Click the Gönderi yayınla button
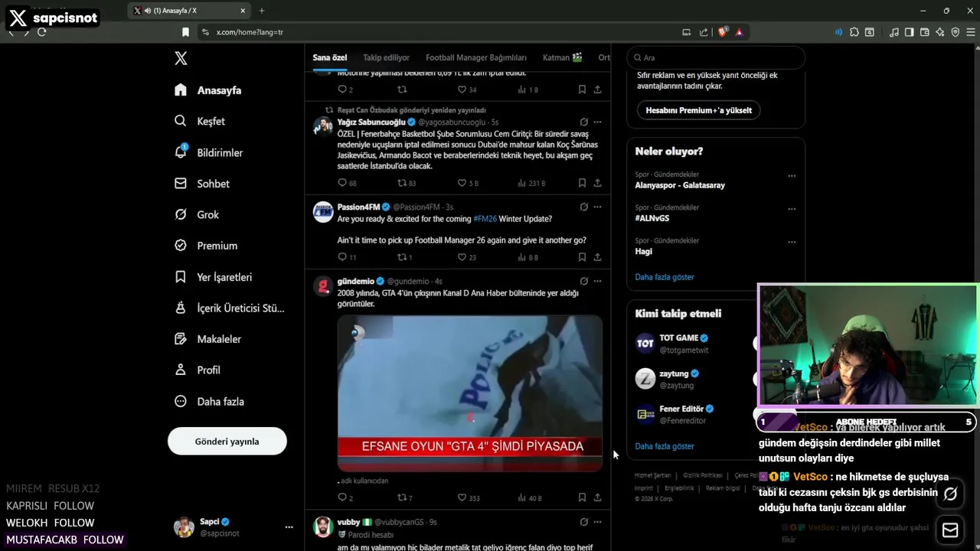The height and width of the screenshot is (551, 980). (x=227, y=442)
